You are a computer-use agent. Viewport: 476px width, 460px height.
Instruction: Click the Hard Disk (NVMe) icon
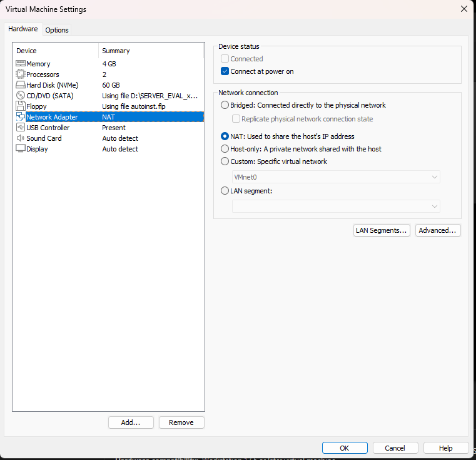(20, 85)
